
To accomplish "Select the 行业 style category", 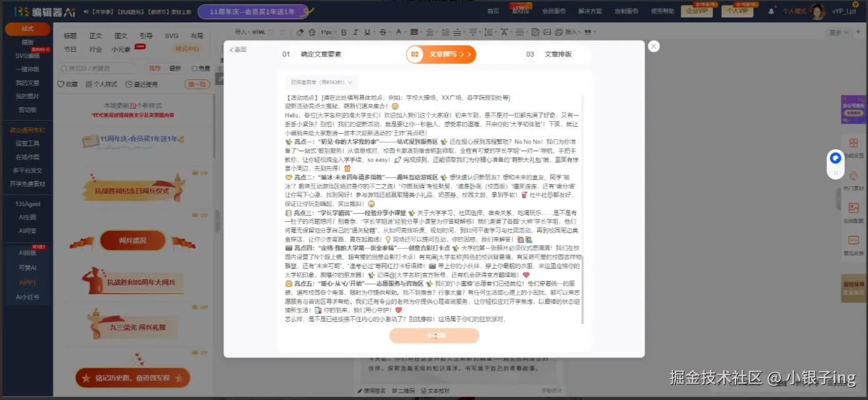I will tap(96, 49).
